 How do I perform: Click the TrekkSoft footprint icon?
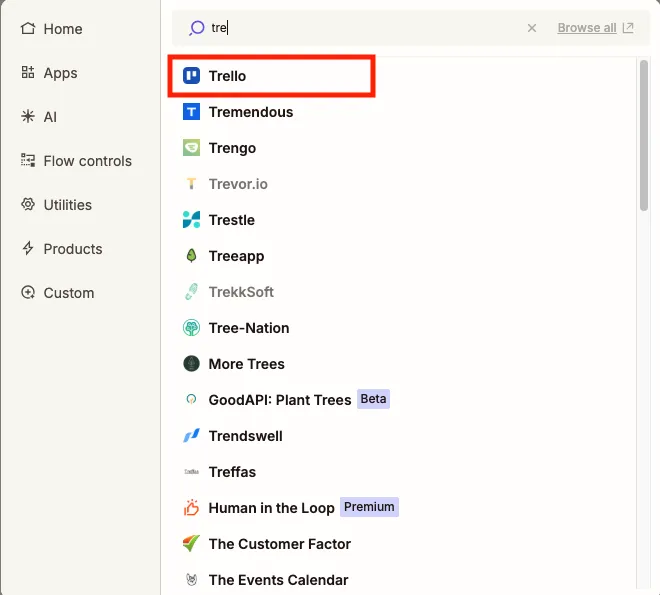click(191, 292)
